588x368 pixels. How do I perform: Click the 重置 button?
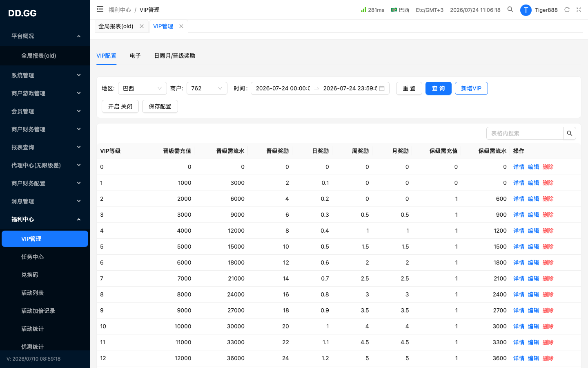409,88
